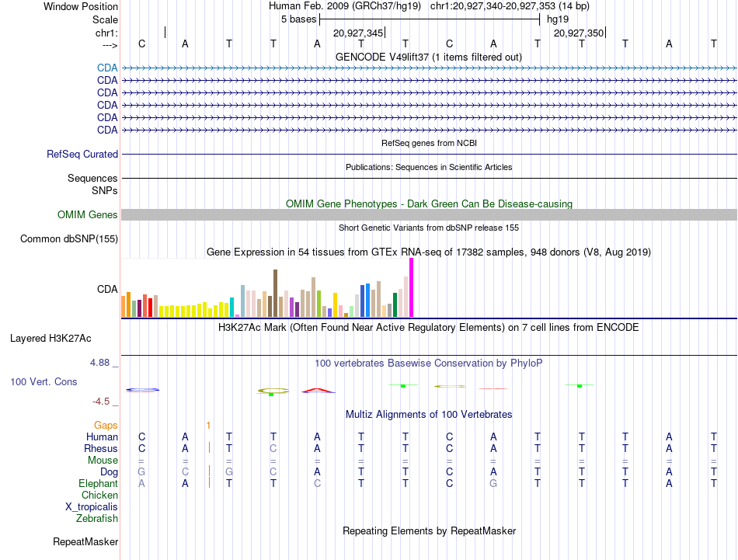Click the tall magenta GTEx expression bar
This screenshot has height=560, width=738.
(412, 287)
